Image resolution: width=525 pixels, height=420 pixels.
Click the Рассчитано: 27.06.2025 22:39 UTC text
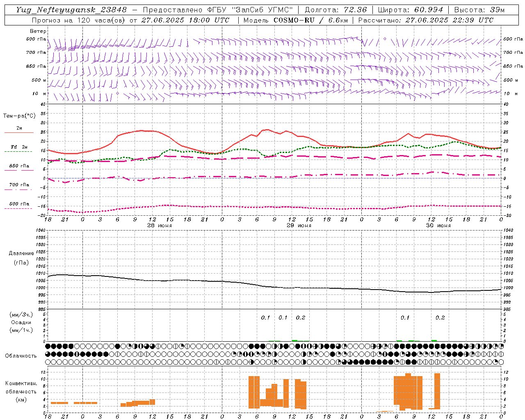coord(426,20)
